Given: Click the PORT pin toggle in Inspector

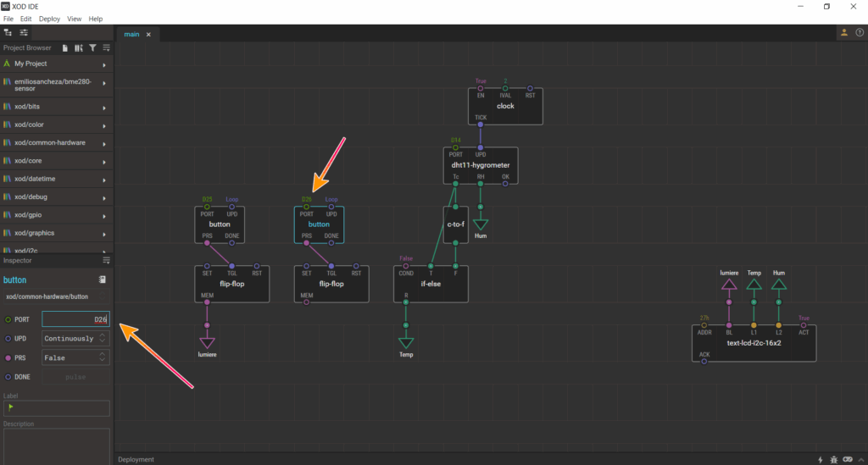Looking at the screenshot, I should point(8,319).
